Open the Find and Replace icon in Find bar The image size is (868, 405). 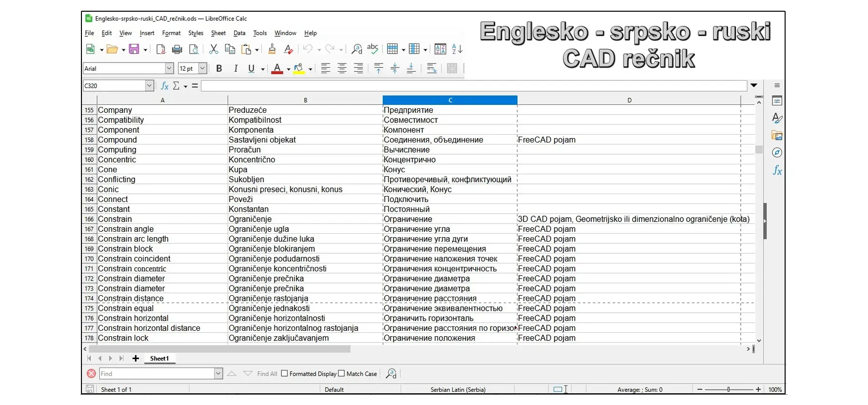tap(391, 374)
